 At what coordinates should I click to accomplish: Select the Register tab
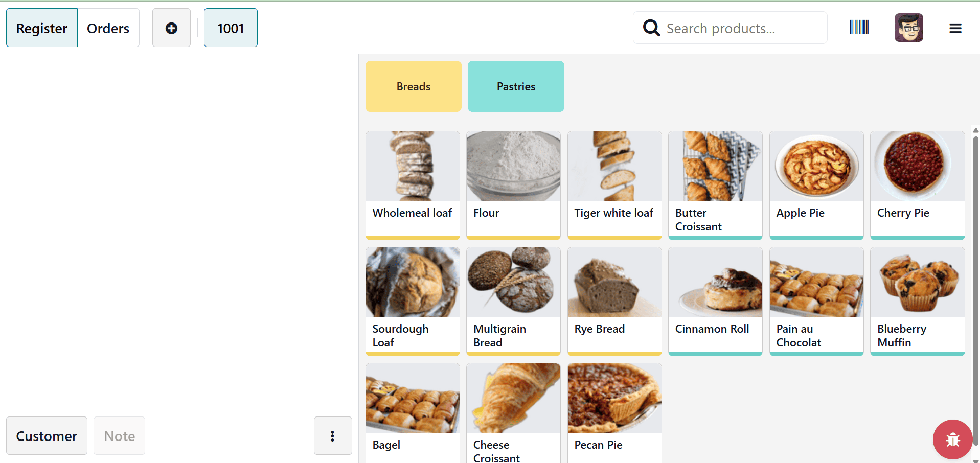click(x=41, y=28)
